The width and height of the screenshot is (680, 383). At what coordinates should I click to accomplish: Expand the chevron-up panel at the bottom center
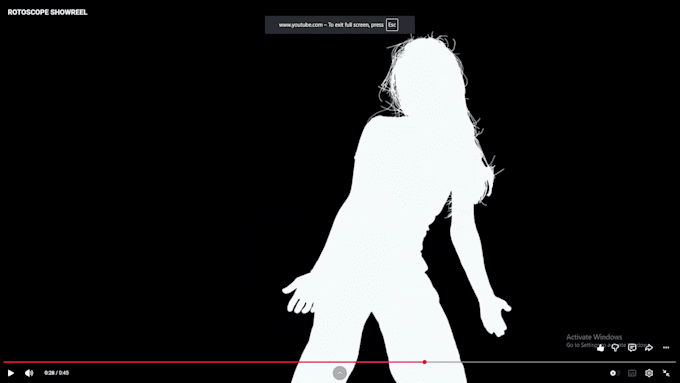[340, 373]
